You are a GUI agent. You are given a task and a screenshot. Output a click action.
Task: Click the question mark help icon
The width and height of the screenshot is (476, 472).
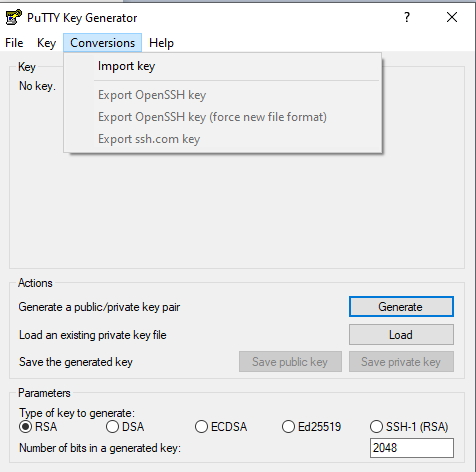click(407, 17)
